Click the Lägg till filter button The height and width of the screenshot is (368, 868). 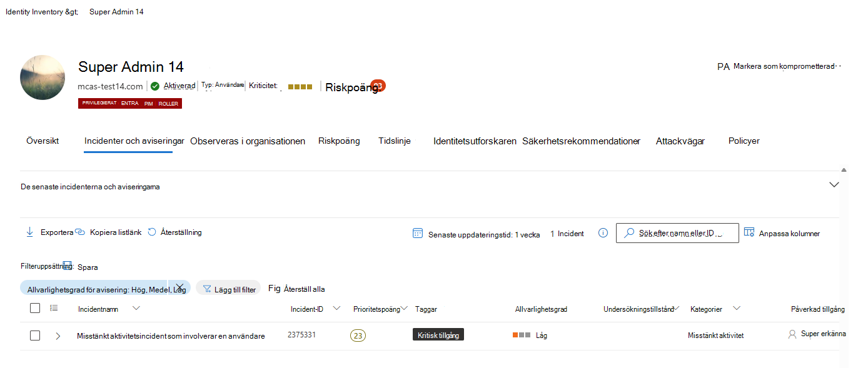228,288
